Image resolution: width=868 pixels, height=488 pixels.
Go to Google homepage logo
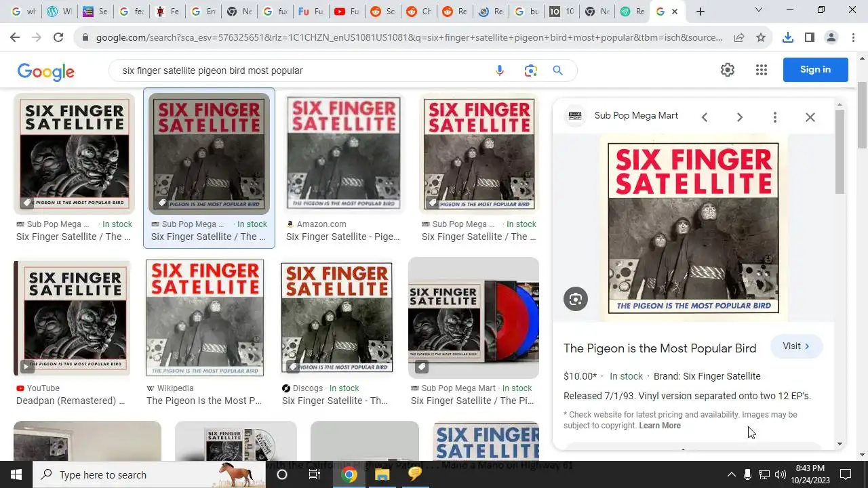point(46,71)
